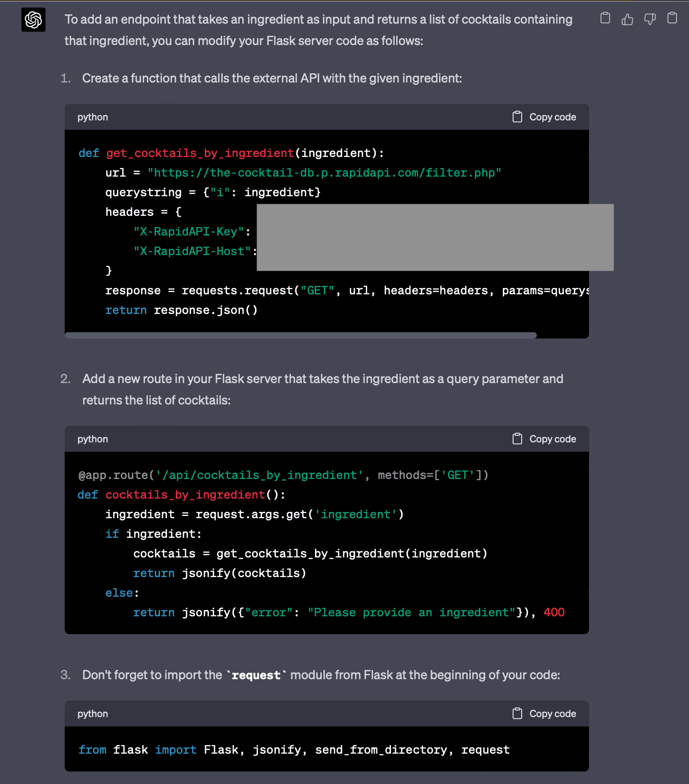Click the return response.json() line
Viewport: 689px width, 784px height.
(x=181, y=310)
